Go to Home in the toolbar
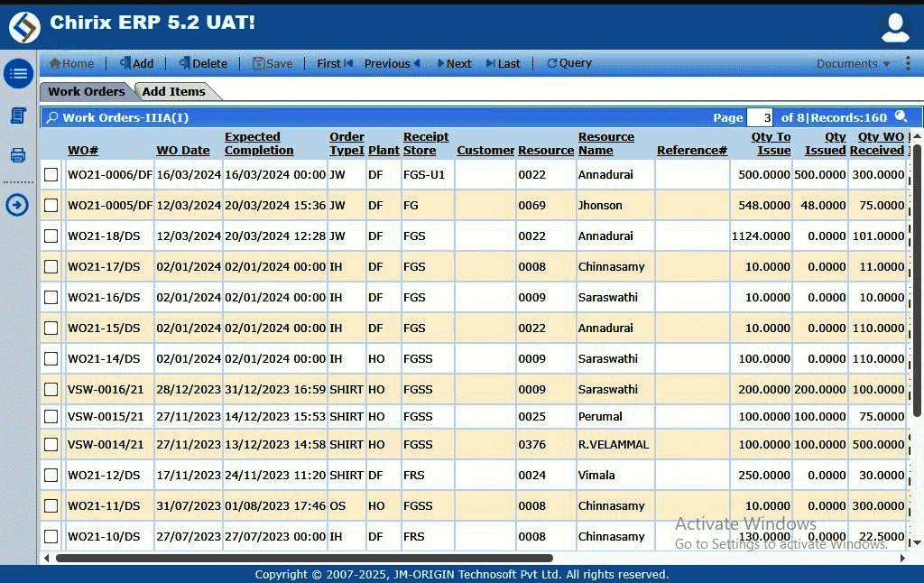The width and height of the screenshot is (924, 583). point(71,64)
